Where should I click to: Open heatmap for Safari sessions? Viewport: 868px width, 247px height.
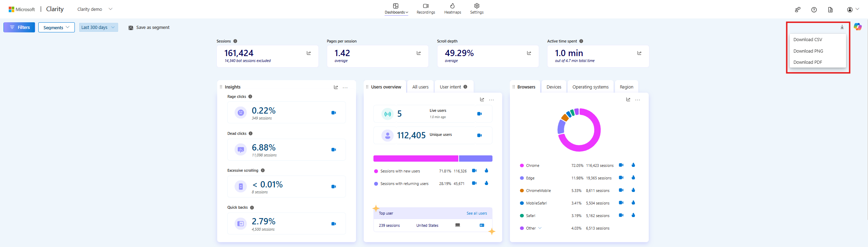click(633, 215)
